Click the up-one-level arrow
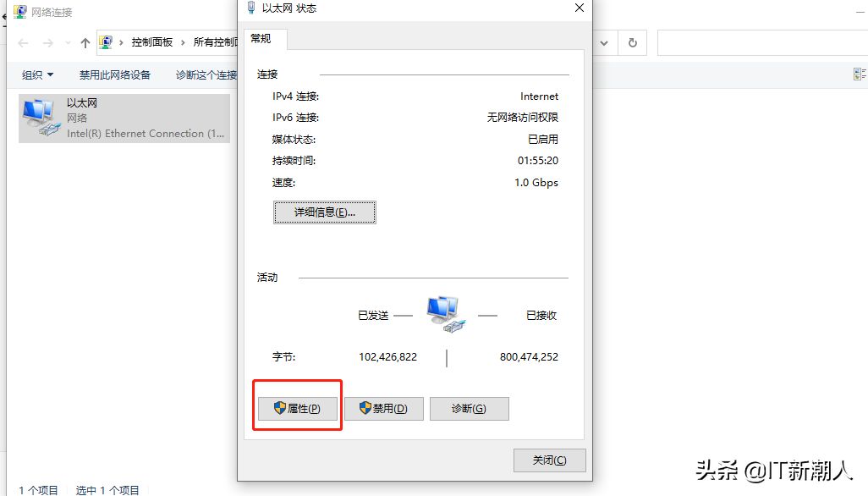 pos(85,43)
